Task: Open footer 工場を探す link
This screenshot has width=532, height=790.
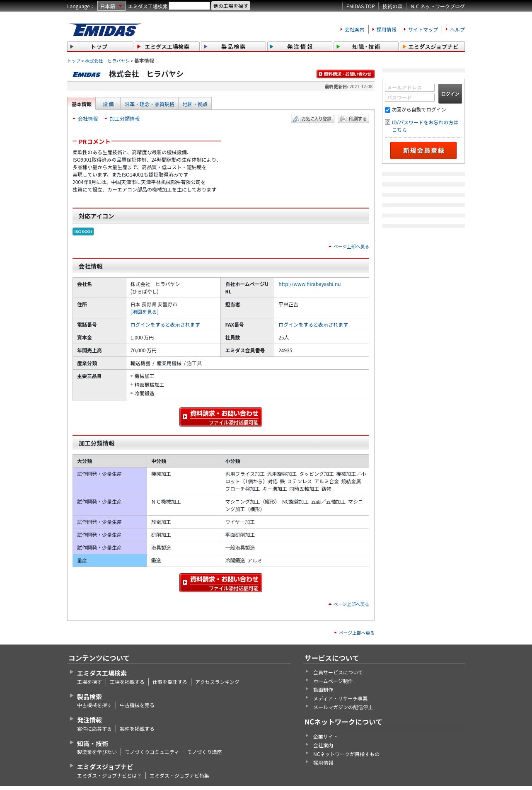Action: [x=89, y=682]
